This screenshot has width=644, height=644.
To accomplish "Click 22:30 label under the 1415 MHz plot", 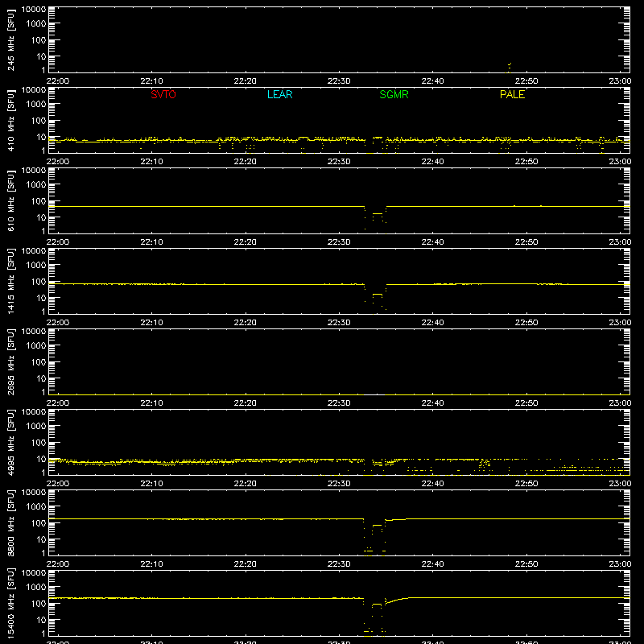I will point(339,323).
